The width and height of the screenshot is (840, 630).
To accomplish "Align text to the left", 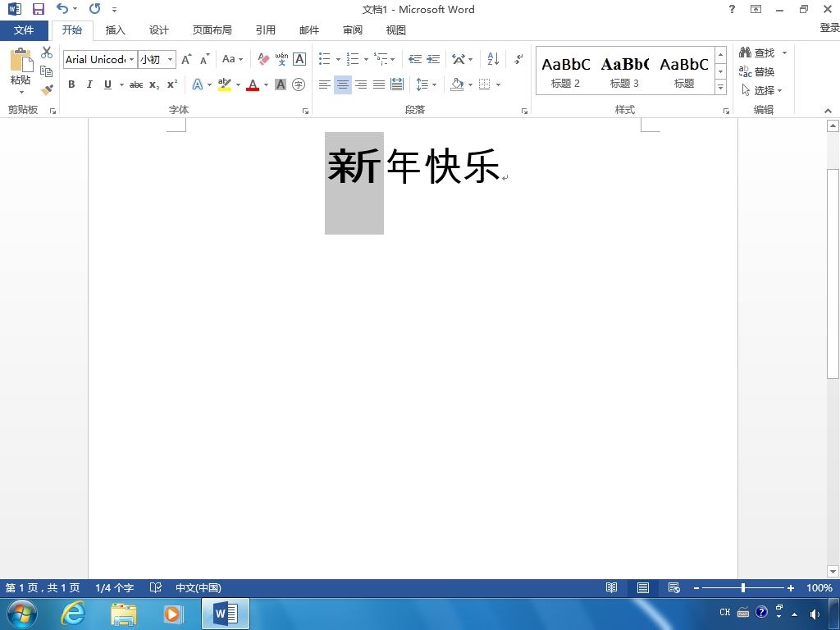I will click(x=324, y=84).
